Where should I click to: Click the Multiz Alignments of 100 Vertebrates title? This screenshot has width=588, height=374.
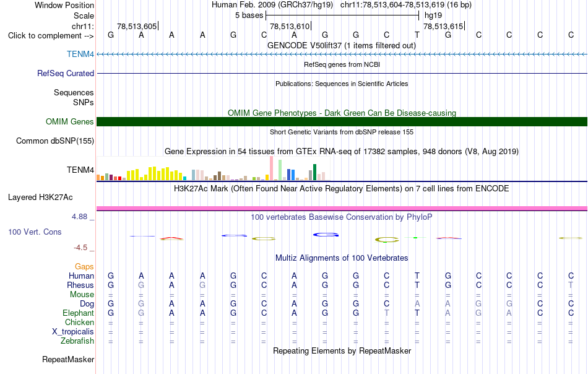click(342, 258)
